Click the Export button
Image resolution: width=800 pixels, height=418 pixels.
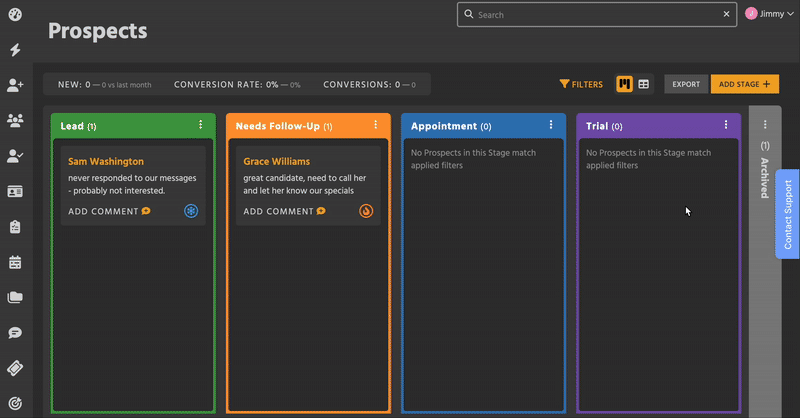(686, 85)
